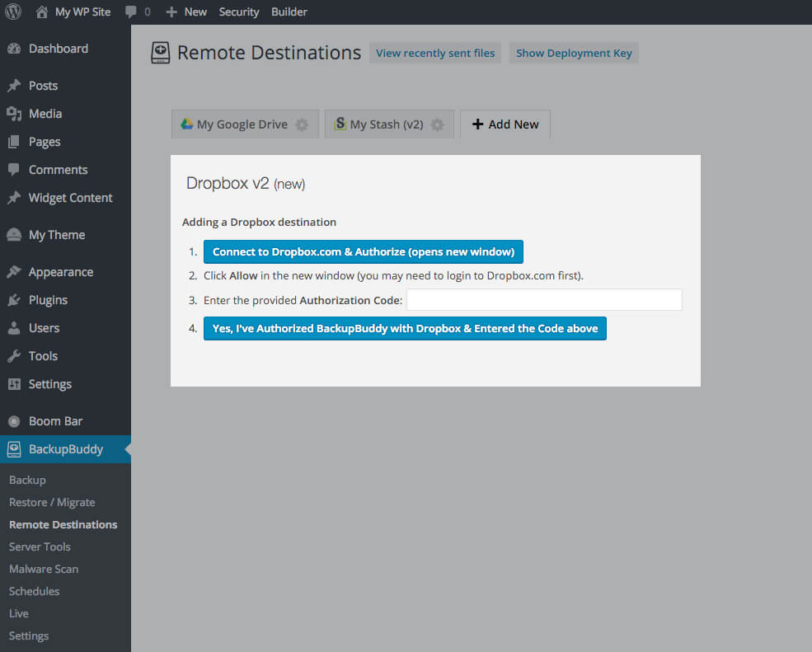Open settings gear for My Stash (v2)
The image size is (812, 652).
tap(438, 124)
